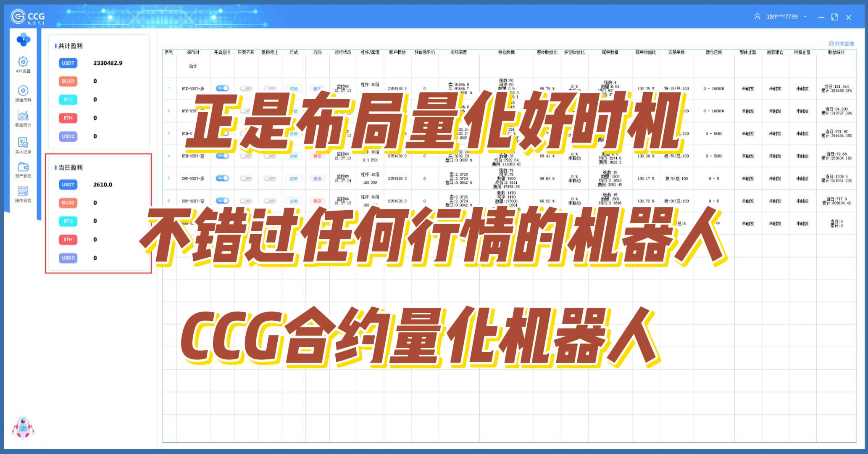The width and height of the screenshot is (868, 454).
Task: Click the red ETH badge under 共计盈利
Action: (68, 118)
